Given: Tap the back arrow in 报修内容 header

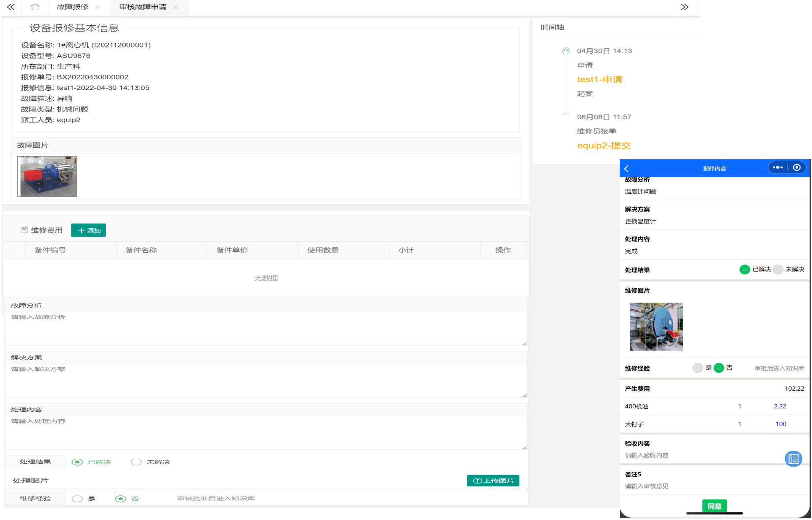Looking at the screenshot, I should 627,168.
